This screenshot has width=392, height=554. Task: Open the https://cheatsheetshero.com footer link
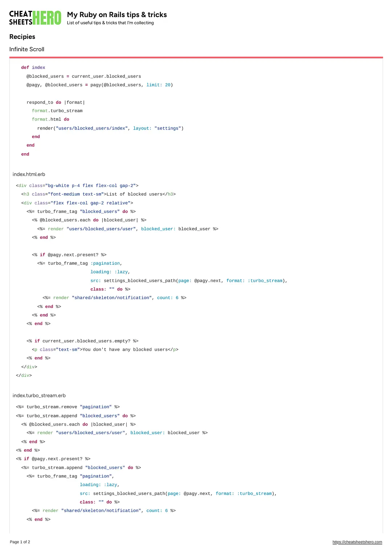(357, 542)
